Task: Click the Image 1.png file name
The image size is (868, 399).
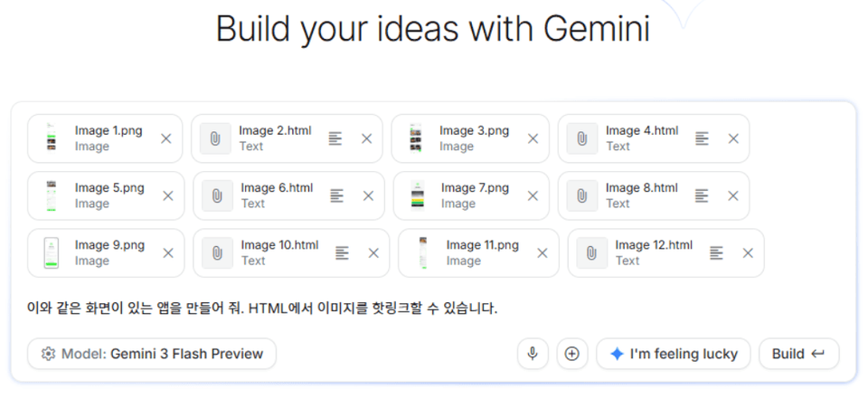Action: pyautogui.click(x=108, y=131)
